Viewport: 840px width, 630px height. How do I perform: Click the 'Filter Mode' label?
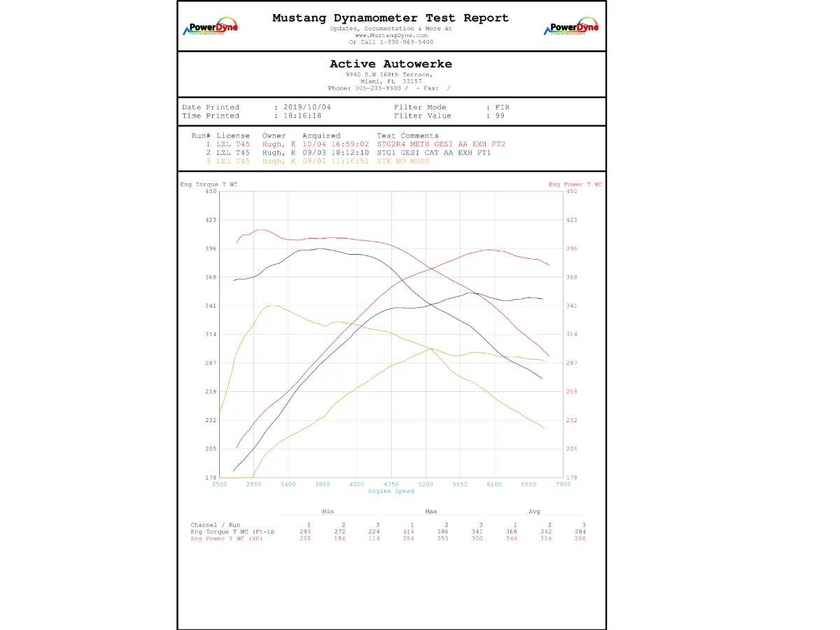420,108
